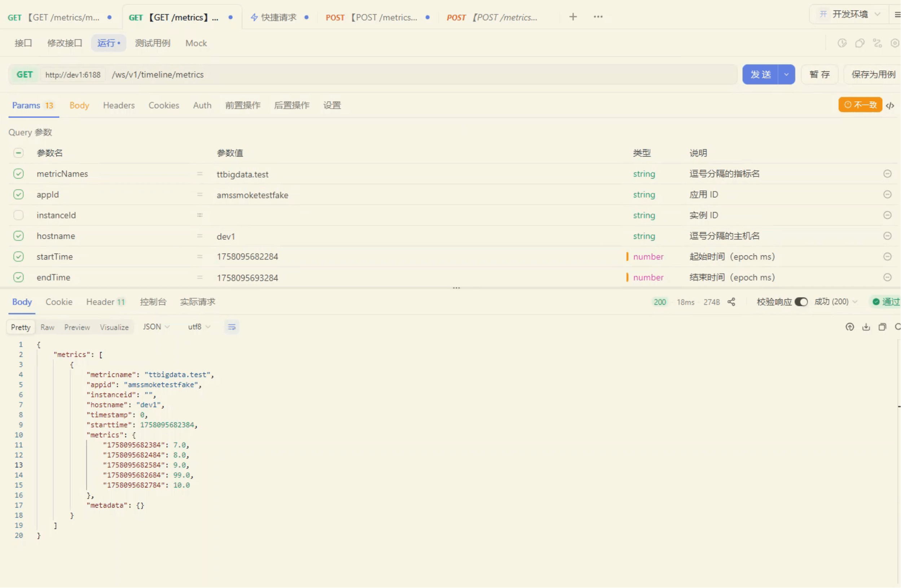Switch to request Headers tab
Image resolution: width=901 pixels, height=588 pixels.
[x=119, y=106]
